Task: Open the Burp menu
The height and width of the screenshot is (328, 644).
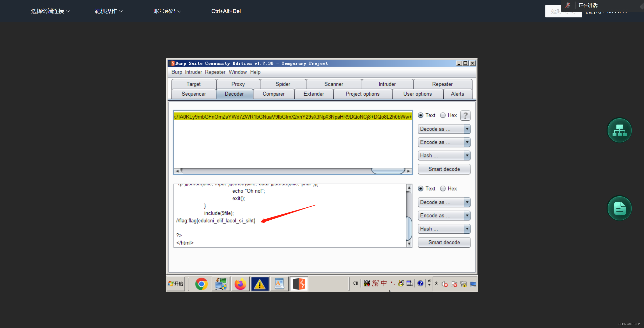Action: tap(177, 72)
